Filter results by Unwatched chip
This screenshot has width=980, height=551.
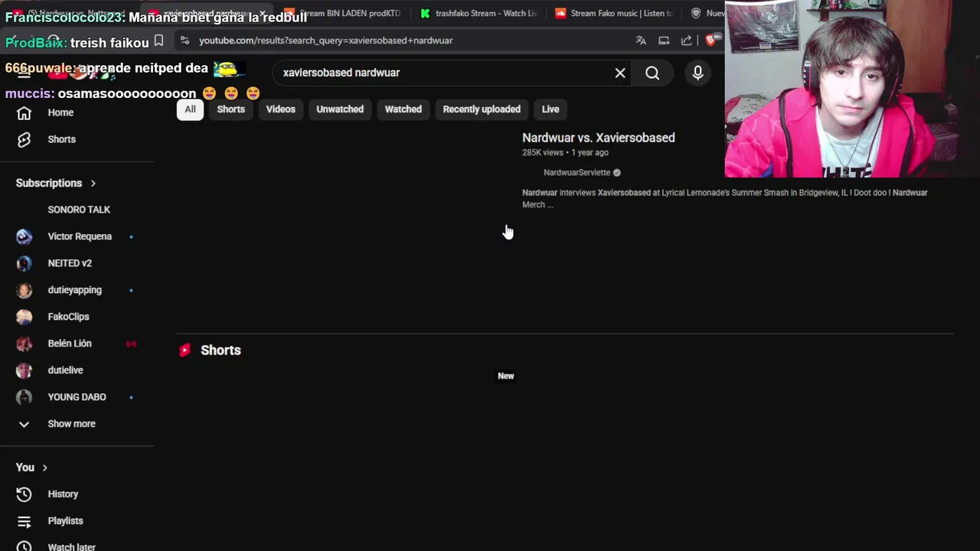(340, 109)
